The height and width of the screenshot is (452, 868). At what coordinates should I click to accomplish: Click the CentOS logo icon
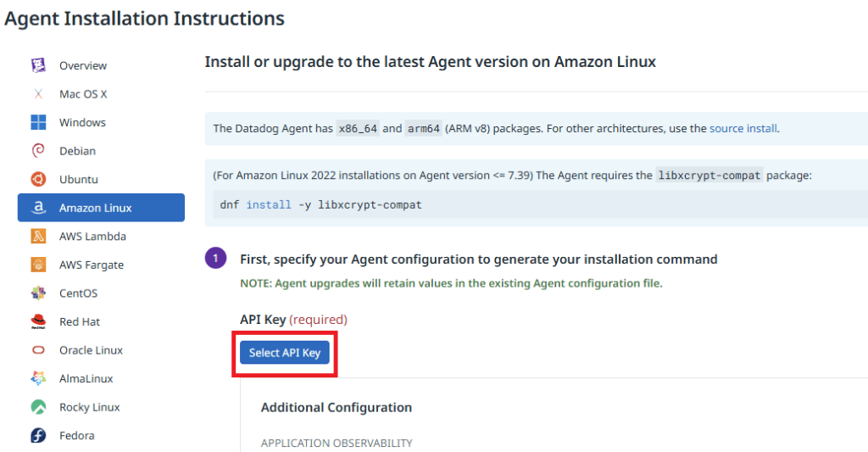(38, 293)
